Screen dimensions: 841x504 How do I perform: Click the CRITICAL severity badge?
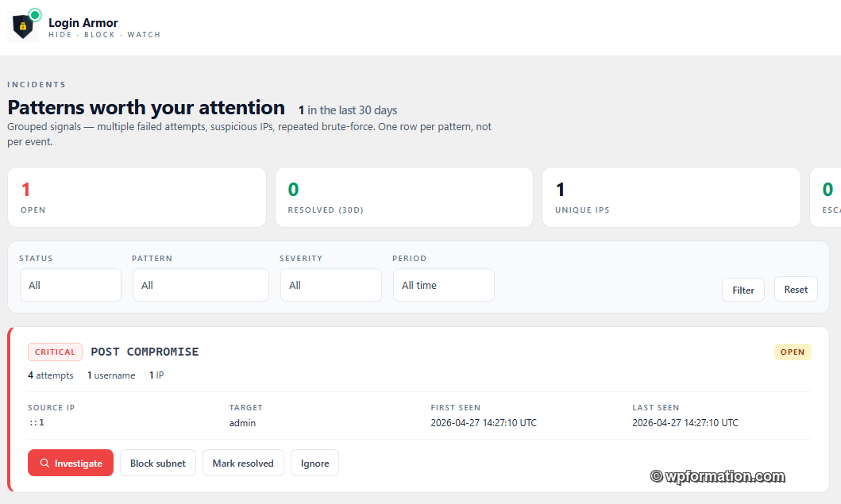[x=56, y=352]
